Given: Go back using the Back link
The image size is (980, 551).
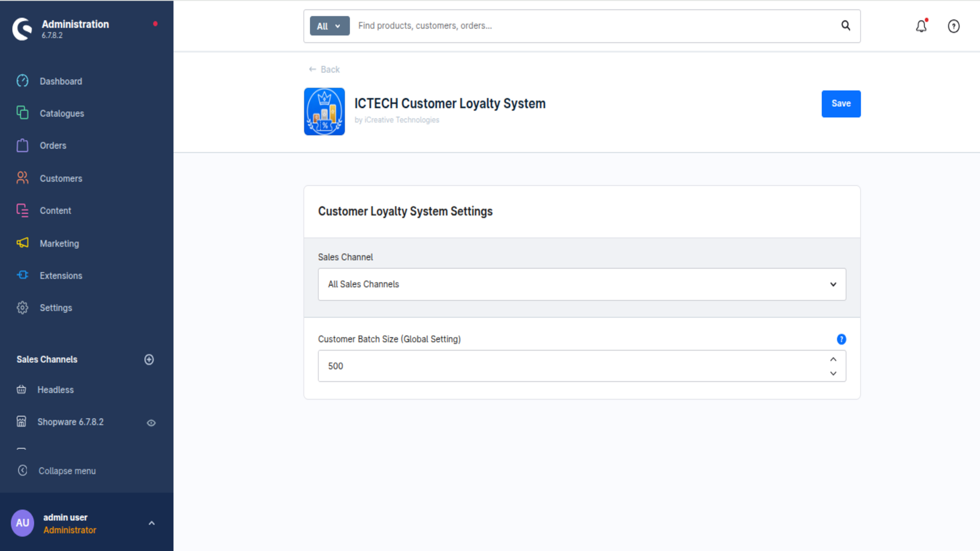Looking at the screenshot, I should (x=324, y=69).
